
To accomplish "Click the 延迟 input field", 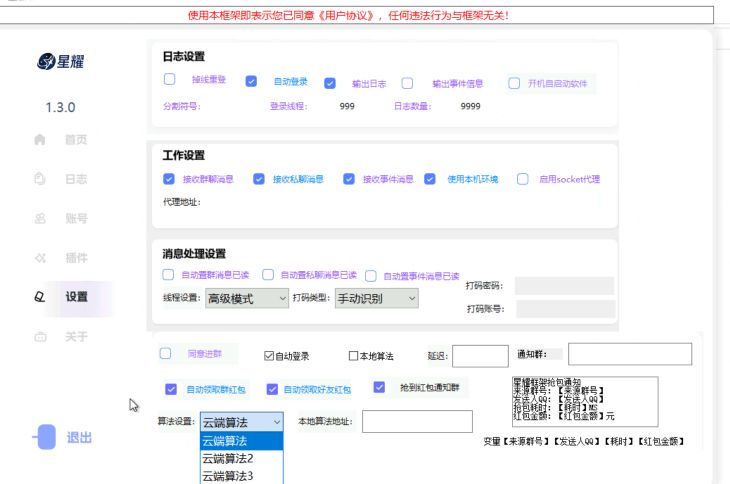I will point(480,356).
